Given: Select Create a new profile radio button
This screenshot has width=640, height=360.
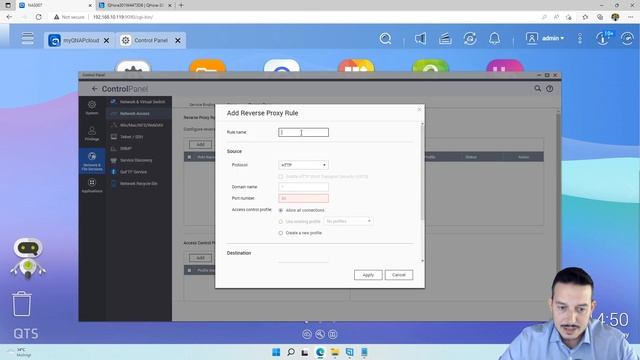Looking at the screenshot, I should coord(280,233).
